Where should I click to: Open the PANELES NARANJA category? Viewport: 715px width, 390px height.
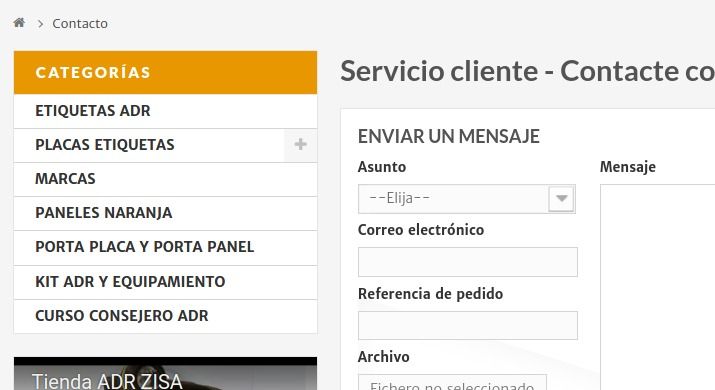[x=166, y=213]
